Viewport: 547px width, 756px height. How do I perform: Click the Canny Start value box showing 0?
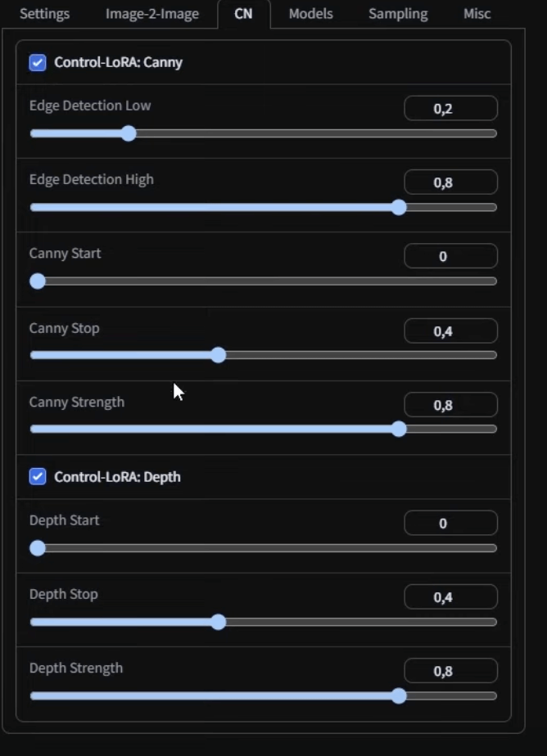[450, 255]
